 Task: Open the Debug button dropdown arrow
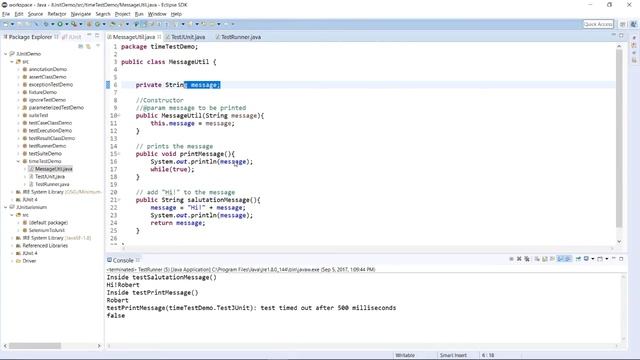click(x=52, y=24)
